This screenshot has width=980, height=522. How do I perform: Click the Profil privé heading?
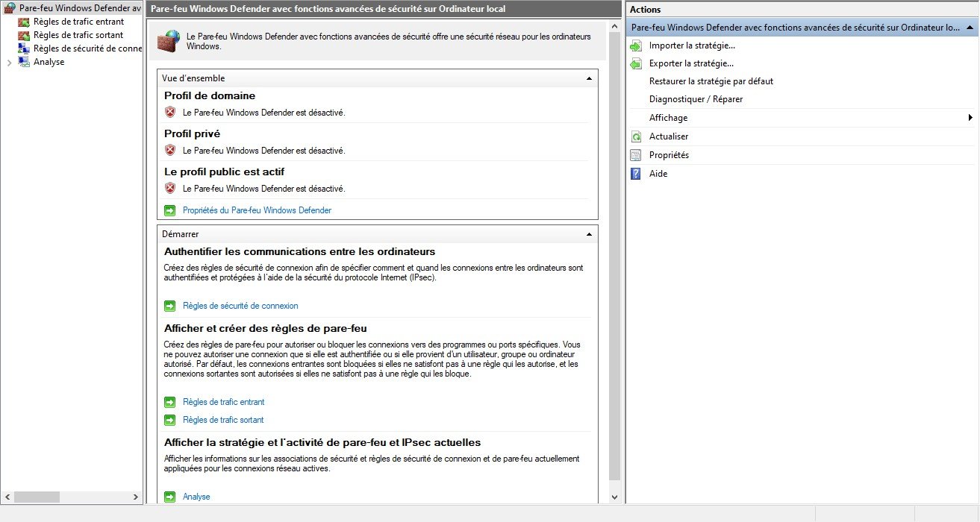192,133
